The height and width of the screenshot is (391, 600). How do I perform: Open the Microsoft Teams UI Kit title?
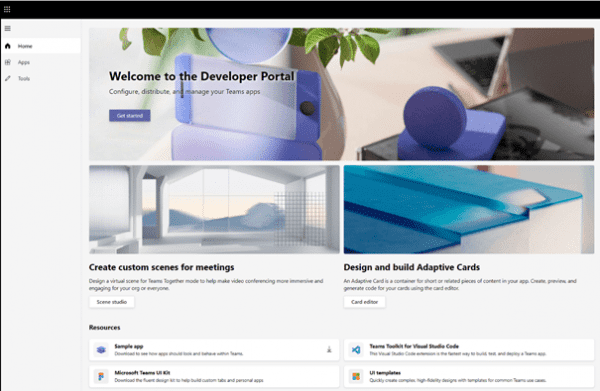[x=142, y=373]
